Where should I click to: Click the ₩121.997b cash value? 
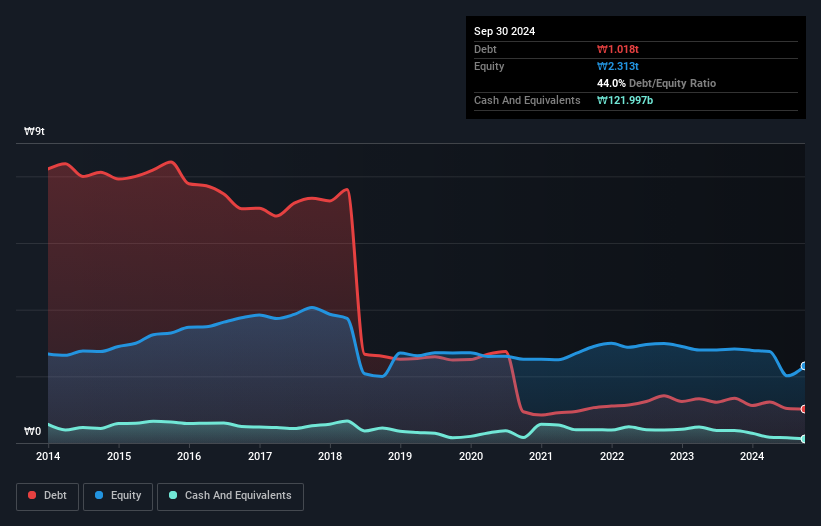tap(625, 100)
